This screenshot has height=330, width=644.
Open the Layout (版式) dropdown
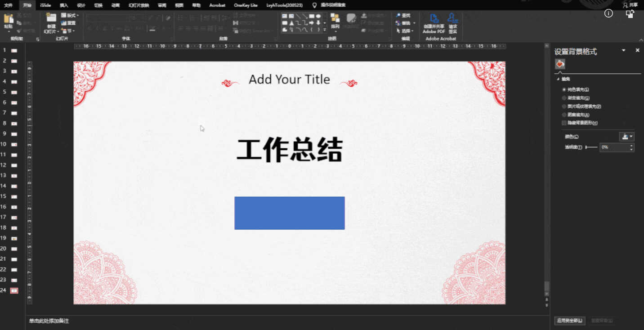tap(70, 15)
